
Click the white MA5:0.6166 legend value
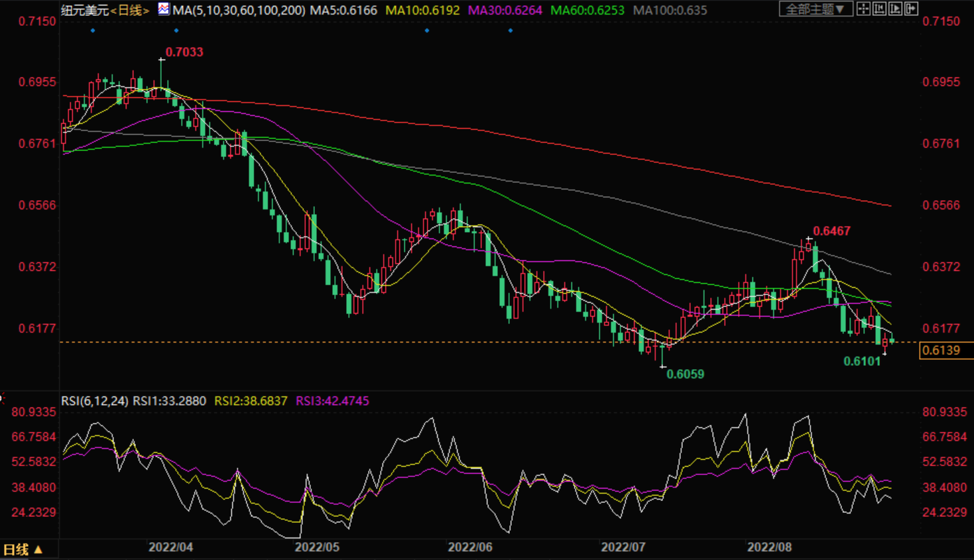343,10
